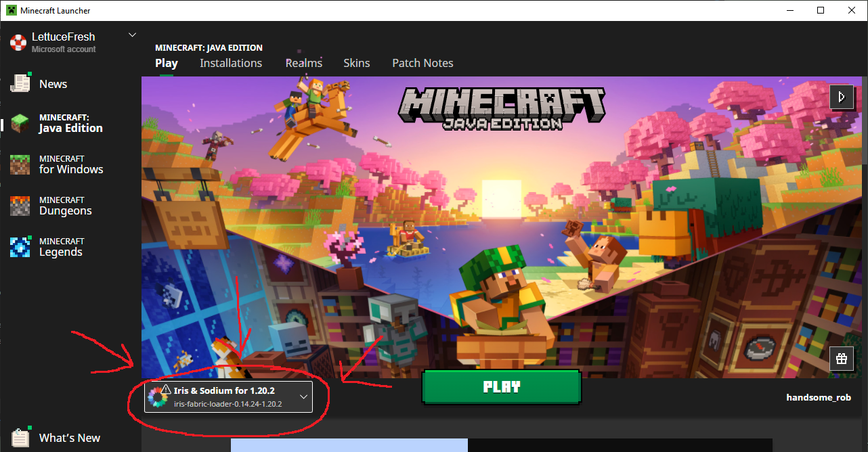Click the LettuceFresh account avatar

[x=18, y=43]
